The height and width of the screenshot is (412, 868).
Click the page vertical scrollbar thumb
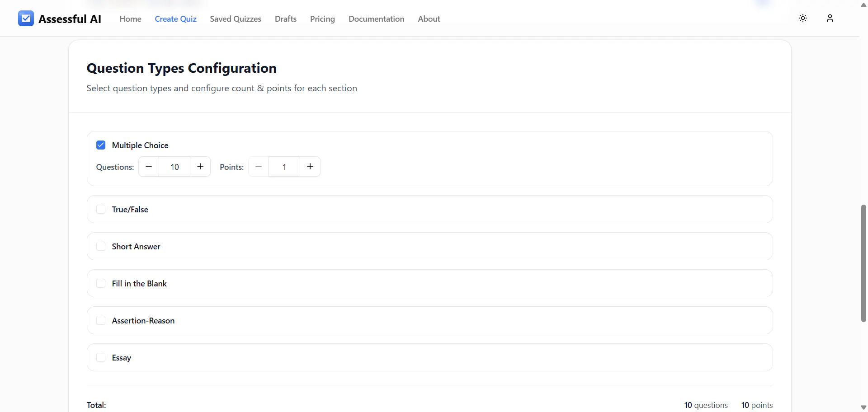(x=863, y=263)
